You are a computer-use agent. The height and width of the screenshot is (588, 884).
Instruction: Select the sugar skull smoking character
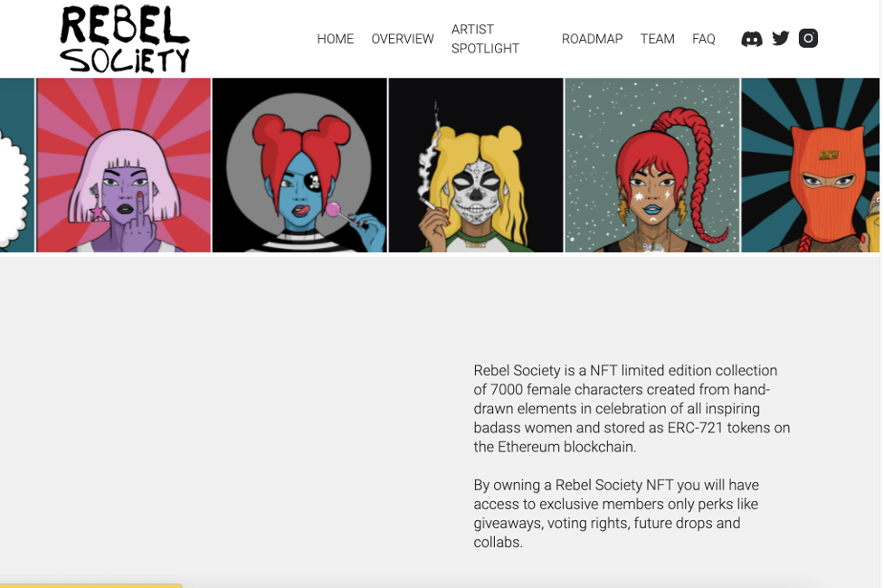[x=476, y=166]
